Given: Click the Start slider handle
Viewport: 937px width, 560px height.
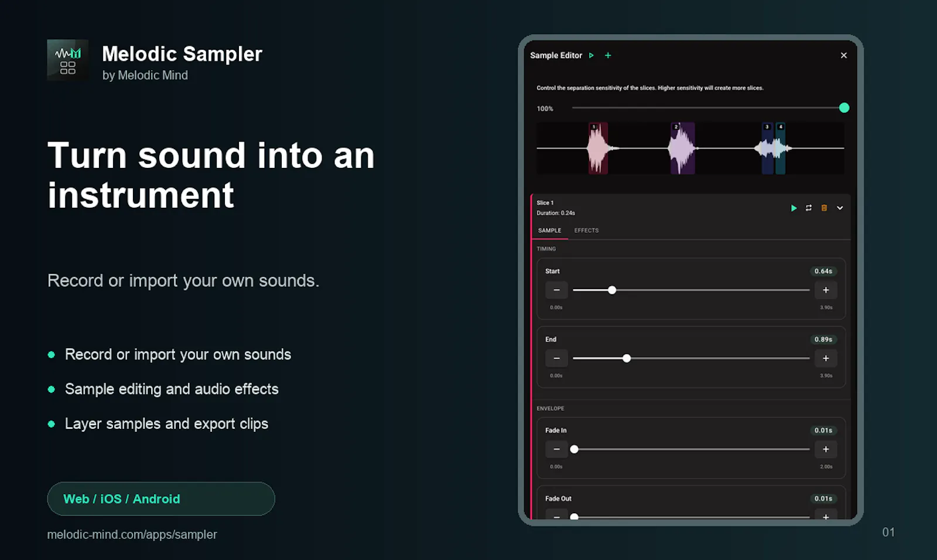Looking at the screenshot, I should click(612, 290).
